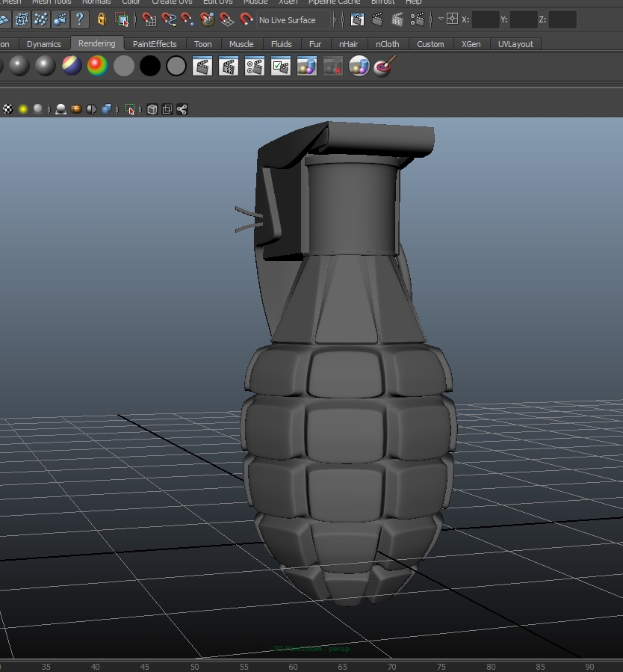Select the Anisotropic striped sphere shelf icon
623x672 pixels.
[72, 67]
